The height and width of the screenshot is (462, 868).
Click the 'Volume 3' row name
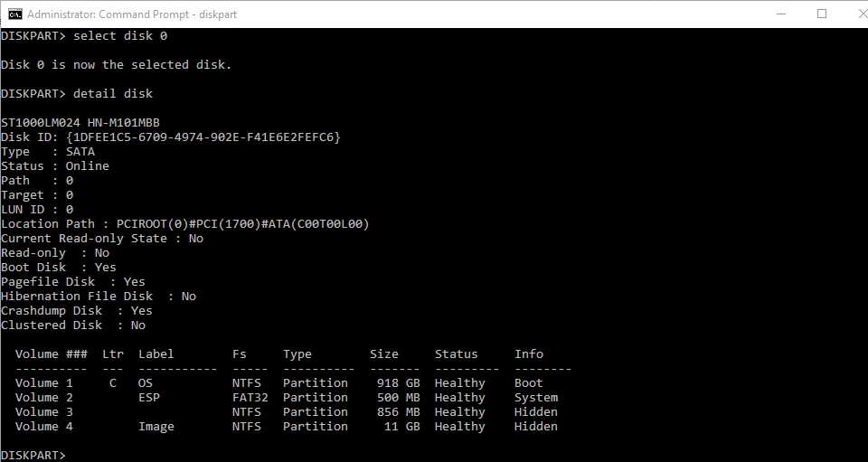44,411
